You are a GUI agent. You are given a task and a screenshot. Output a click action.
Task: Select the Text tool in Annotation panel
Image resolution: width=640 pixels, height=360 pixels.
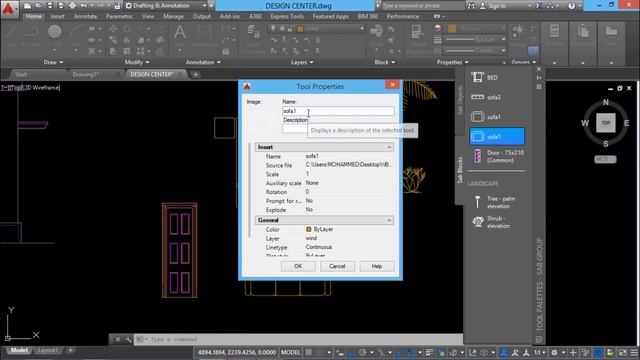(180, 33)
